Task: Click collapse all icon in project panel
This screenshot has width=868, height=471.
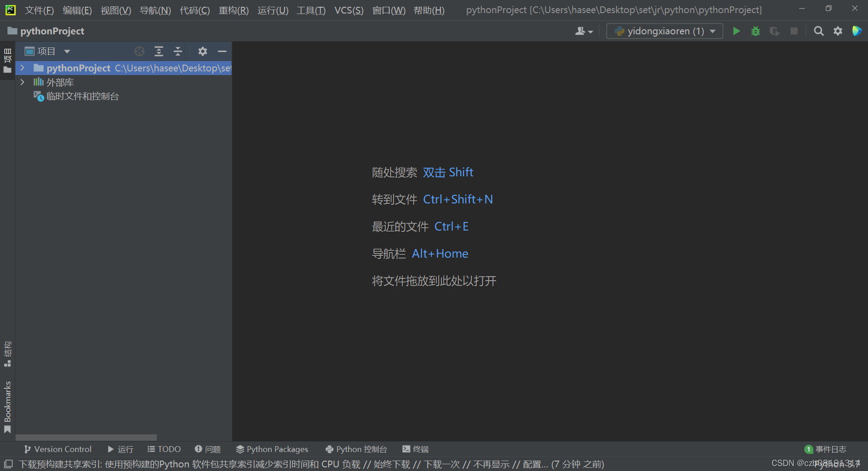Action: click(x=178, y=52)
